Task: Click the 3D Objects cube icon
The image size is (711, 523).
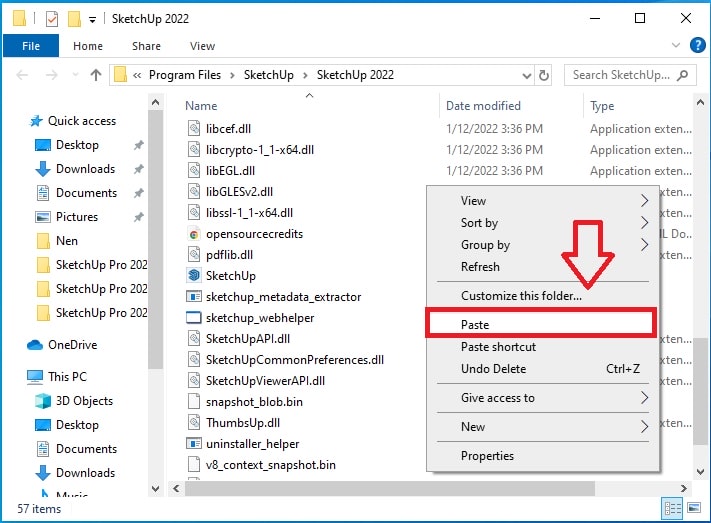Action: coord(43,401)
